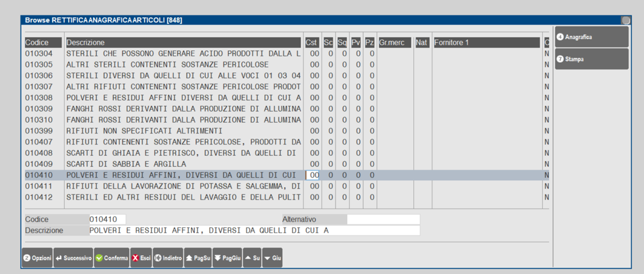644x274 pixels.
Task: Move up one row with Su
Action: point(252,257)
